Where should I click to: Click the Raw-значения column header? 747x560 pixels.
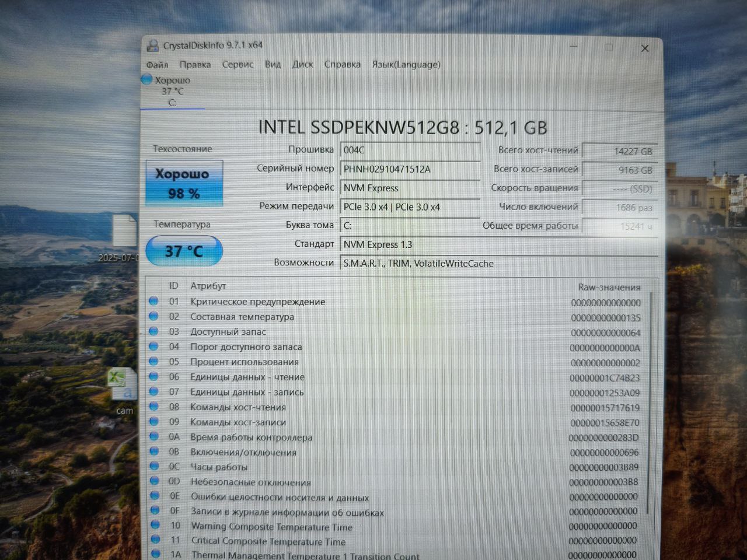609,287
